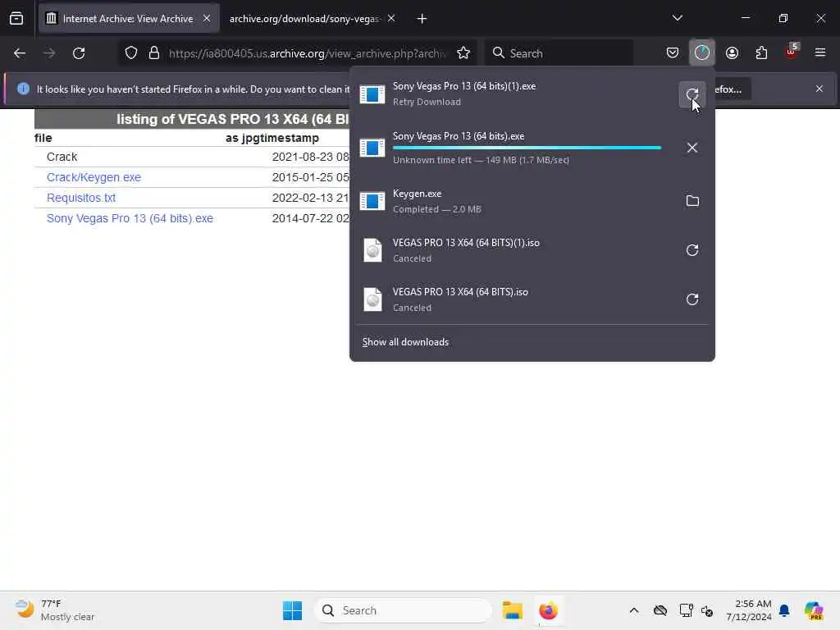The image size is (840, 630).
Task: Close the archive.org/download/sony-vegas tab
Action: click(391, 19)
